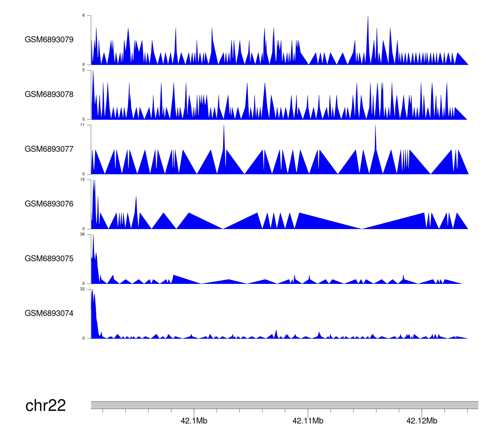Click the gray chromosome axis bar

[x=284, y=405]
